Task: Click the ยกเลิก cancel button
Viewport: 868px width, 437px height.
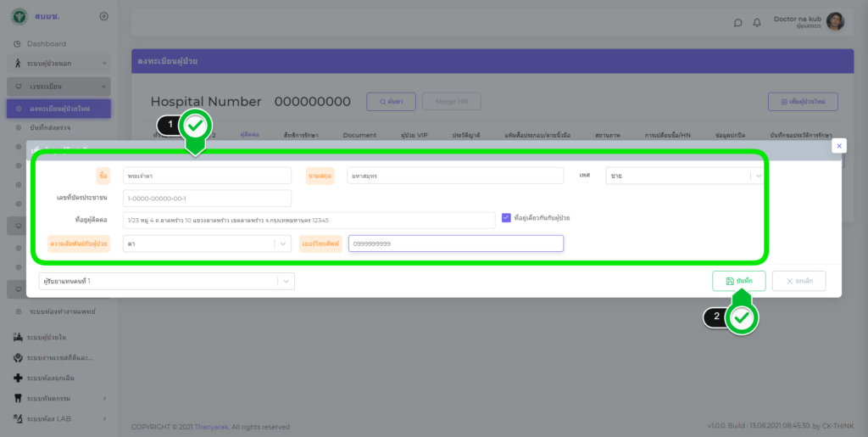Action: tap(798, 281)
